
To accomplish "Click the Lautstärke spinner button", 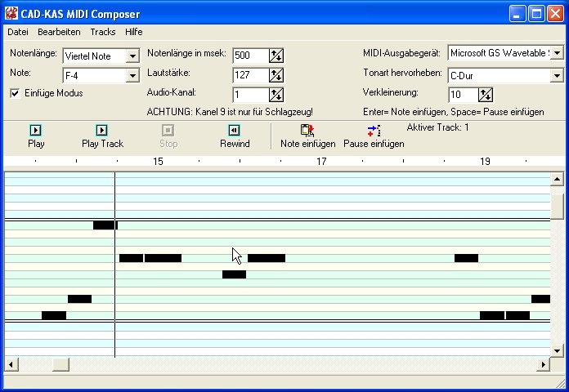I will (x=276, y=75).
